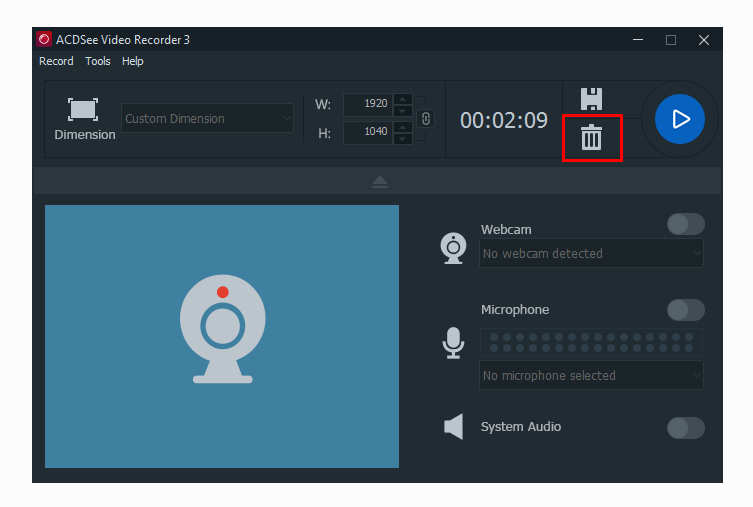753x507 pixels.
Task: Click the save recording floppy disk icon
Action: point(591,99)
